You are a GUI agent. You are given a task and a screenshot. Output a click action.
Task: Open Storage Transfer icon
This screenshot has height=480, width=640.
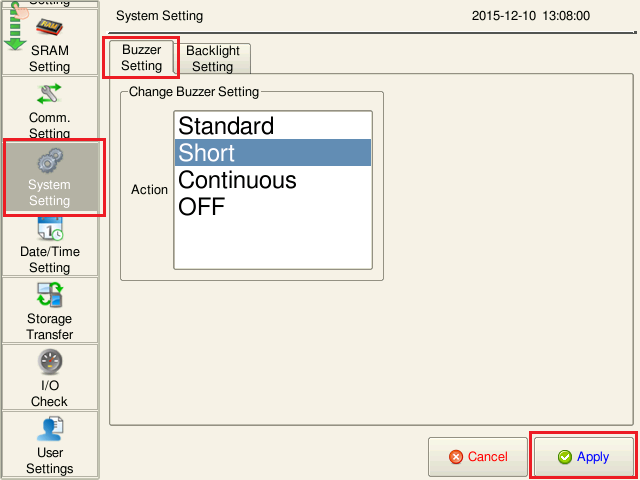(49, 295)
